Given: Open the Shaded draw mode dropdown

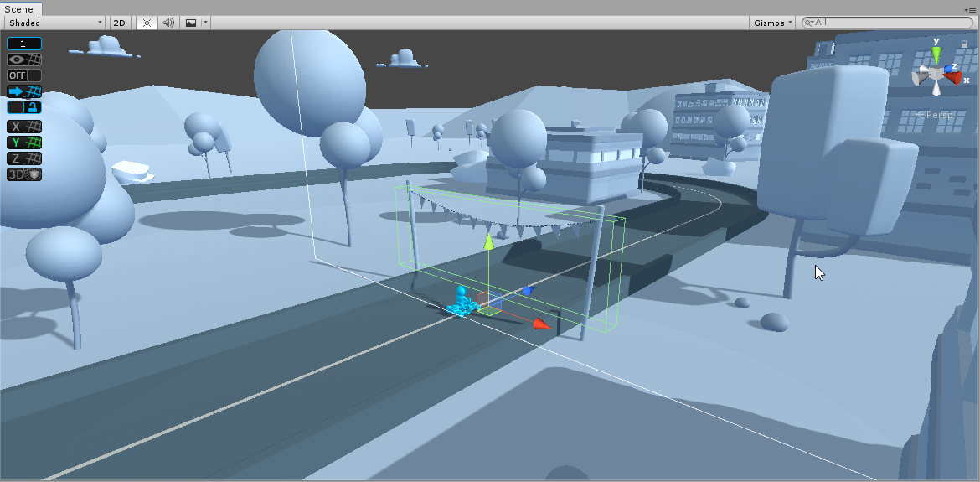Looking at the screenshot, I should coord(55,23).
